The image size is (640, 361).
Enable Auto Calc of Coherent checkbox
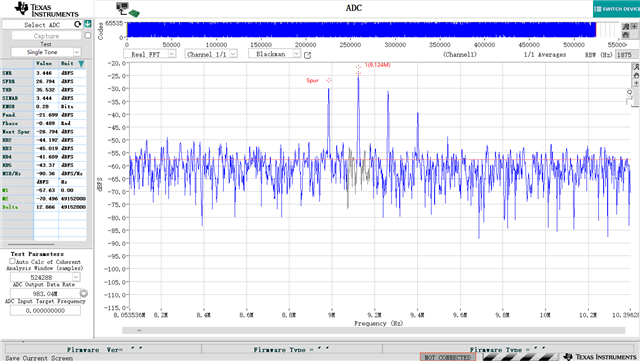[x=12, y=261]
